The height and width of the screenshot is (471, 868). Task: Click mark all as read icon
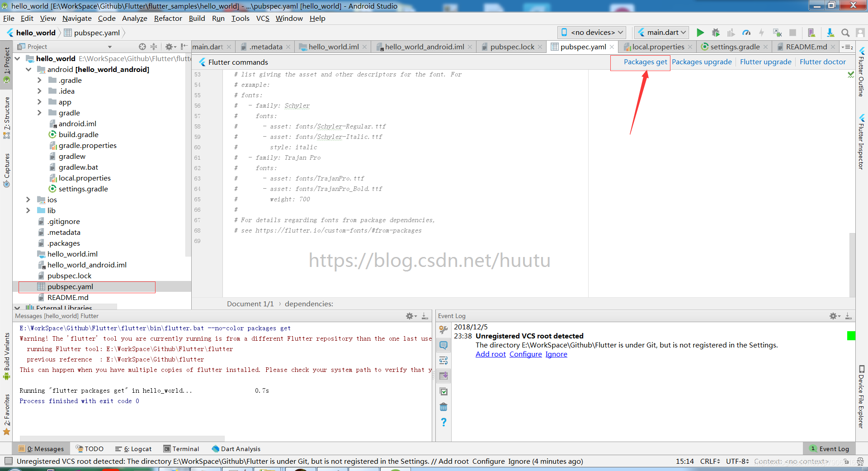[443, 392]
